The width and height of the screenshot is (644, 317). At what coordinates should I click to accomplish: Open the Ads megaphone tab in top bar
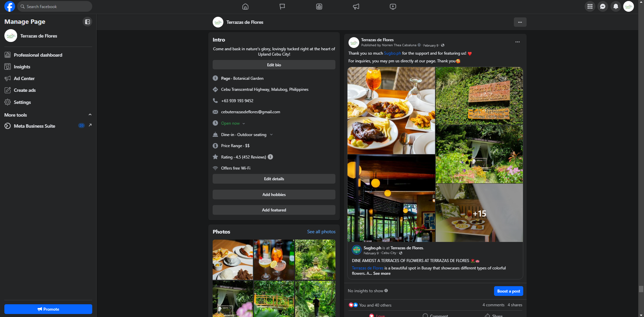point(356,7)
